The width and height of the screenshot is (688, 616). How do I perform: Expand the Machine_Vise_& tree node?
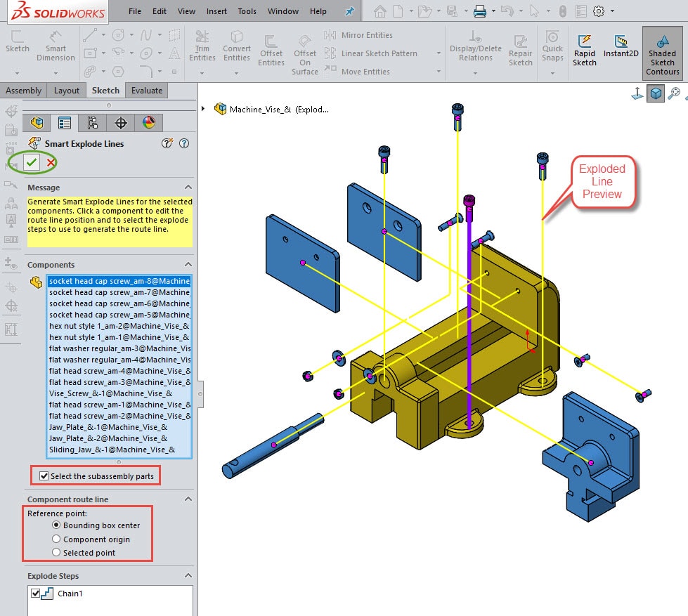[x=204, y=109]
